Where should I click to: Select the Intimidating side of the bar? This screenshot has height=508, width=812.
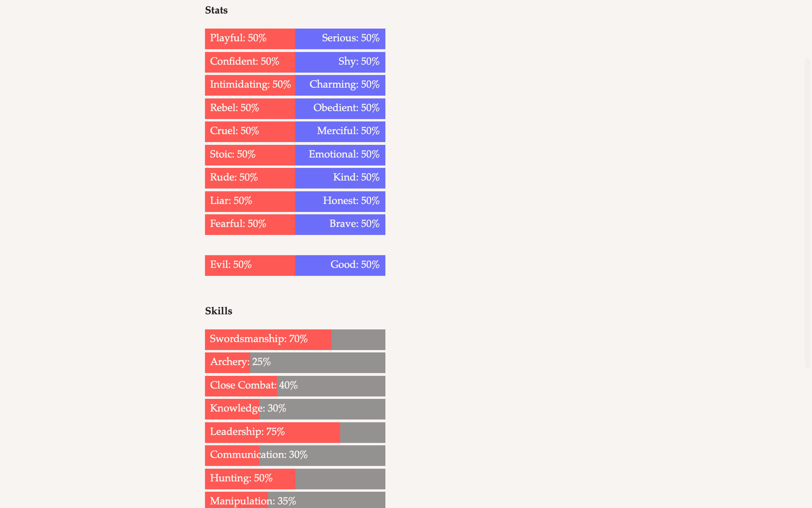point(250,85)
